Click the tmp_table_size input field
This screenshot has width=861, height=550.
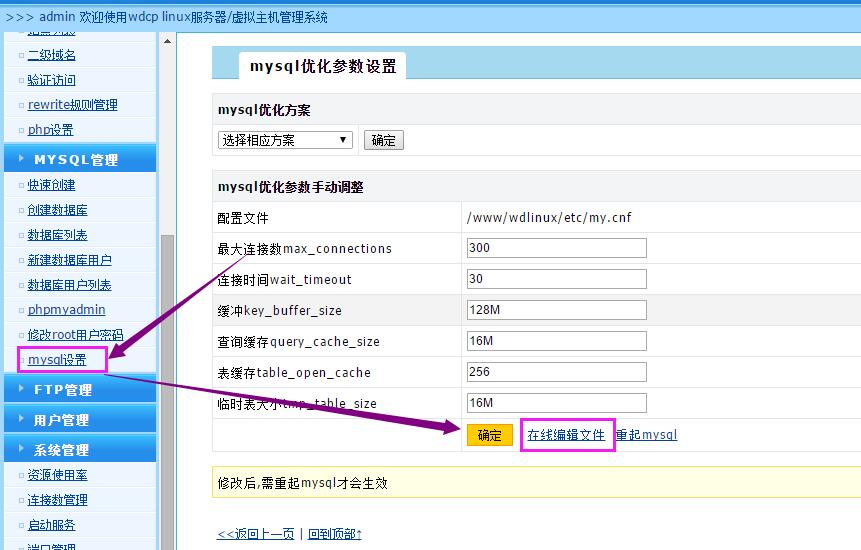557,403
